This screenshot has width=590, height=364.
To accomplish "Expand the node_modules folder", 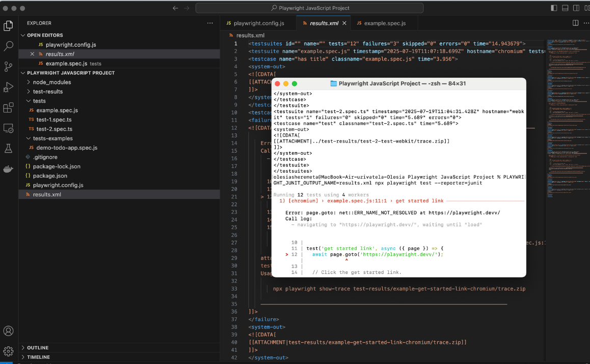I will tap(51, 82).
